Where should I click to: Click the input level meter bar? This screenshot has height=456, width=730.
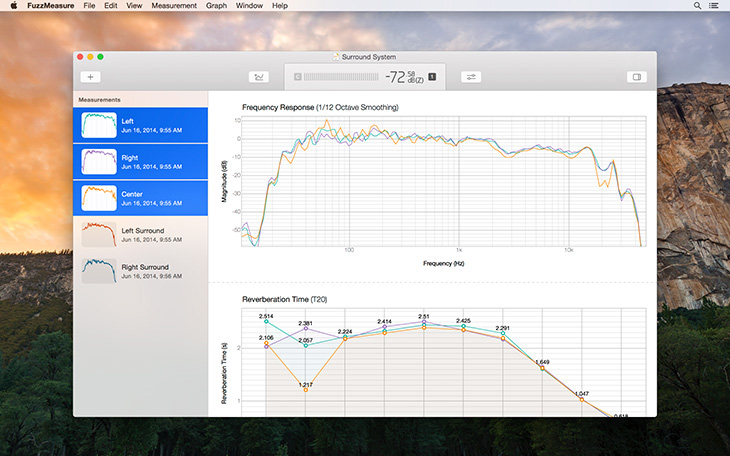[341, 77]
